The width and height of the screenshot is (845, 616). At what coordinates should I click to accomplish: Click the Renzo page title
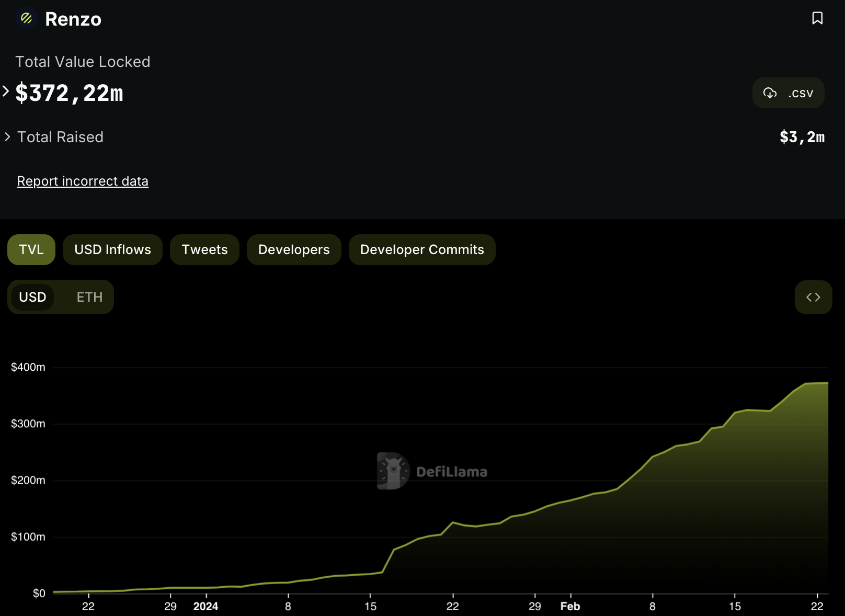[73, 19]
